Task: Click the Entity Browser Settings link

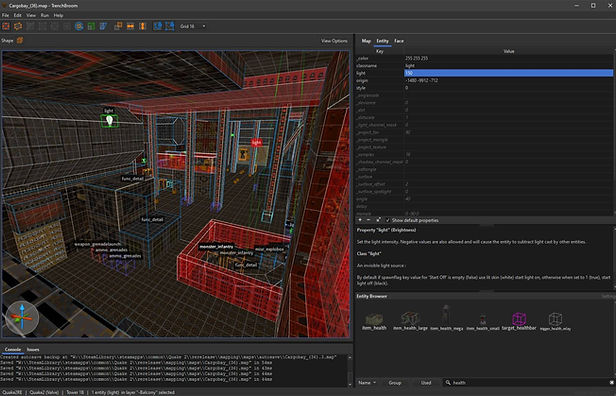Action: 609,296
